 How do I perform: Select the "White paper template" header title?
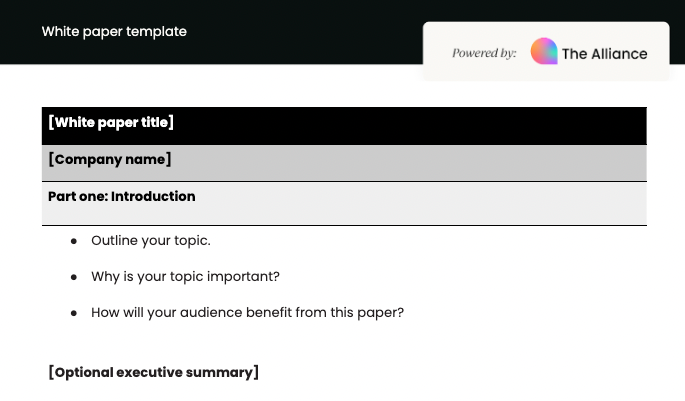[x=114, y=31]
